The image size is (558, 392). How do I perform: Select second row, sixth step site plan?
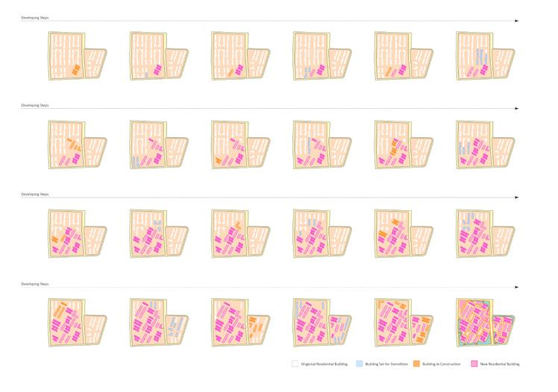coord(486,145)
